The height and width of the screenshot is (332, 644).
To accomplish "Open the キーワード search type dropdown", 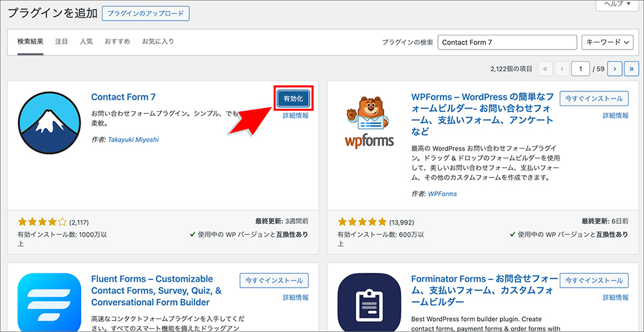I will click(607, 42).
